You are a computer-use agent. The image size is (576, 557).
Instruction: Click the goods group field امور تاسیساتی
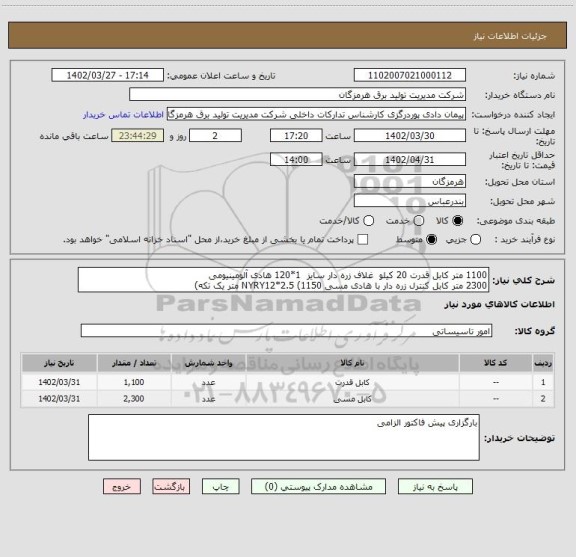coord(287,331)
